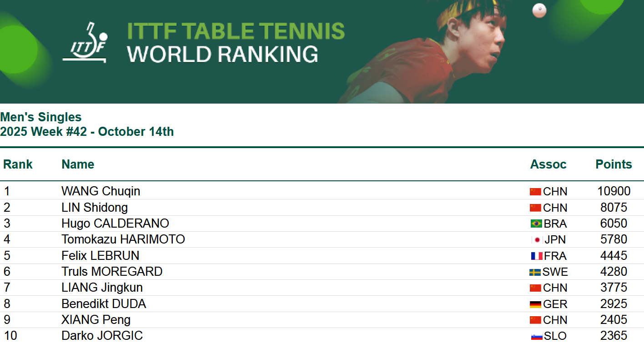Click the France flag in Felix LEBRUN's row
Viewport: 644px width, 343px height.
[537, 256]
